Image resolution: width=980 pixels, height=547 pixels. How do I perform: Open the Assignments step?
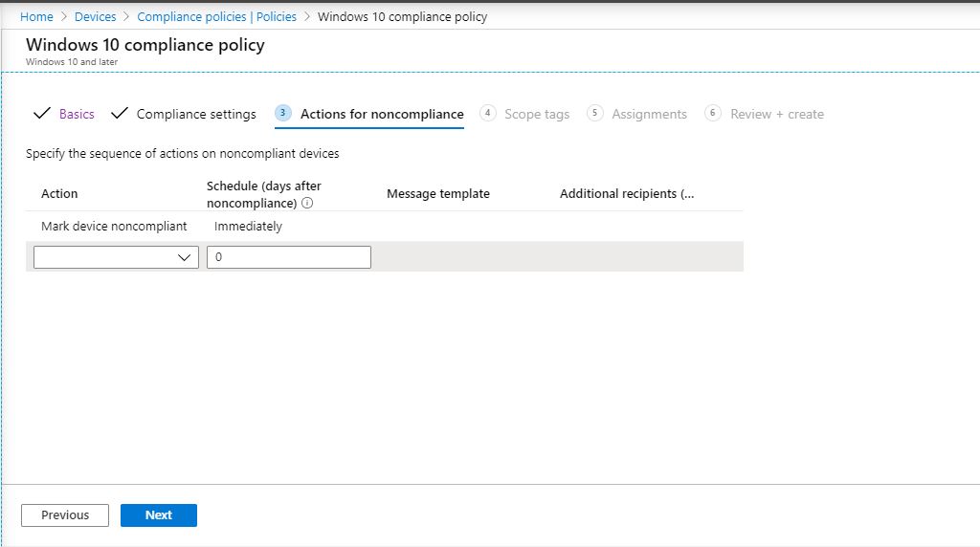(x=649, y=114)
